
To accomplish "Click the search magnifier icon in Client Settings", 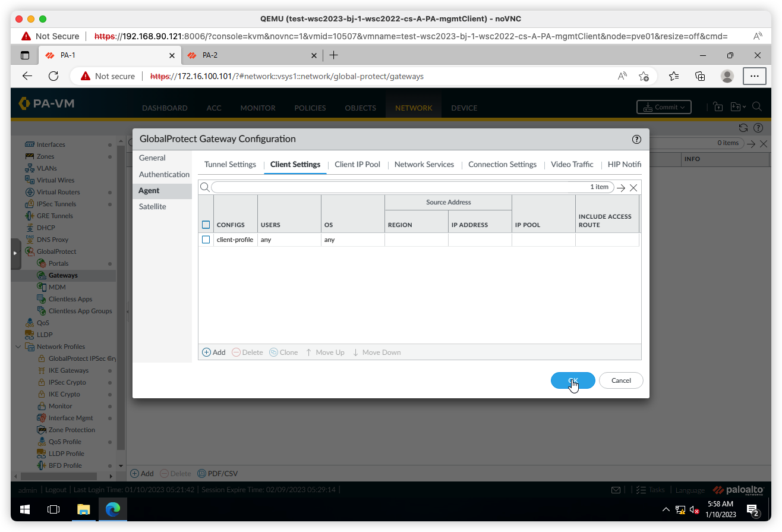I will (x=205, y=187).
